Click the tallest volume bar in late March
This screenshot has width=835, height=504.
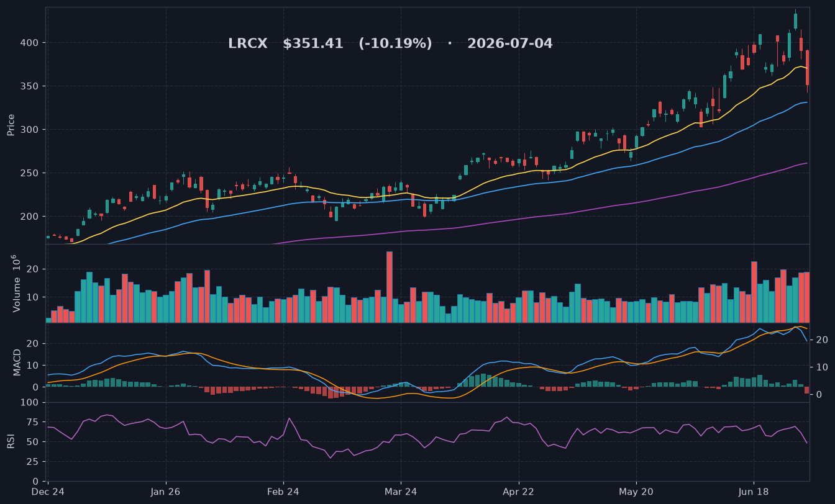[x=390, y=287]
